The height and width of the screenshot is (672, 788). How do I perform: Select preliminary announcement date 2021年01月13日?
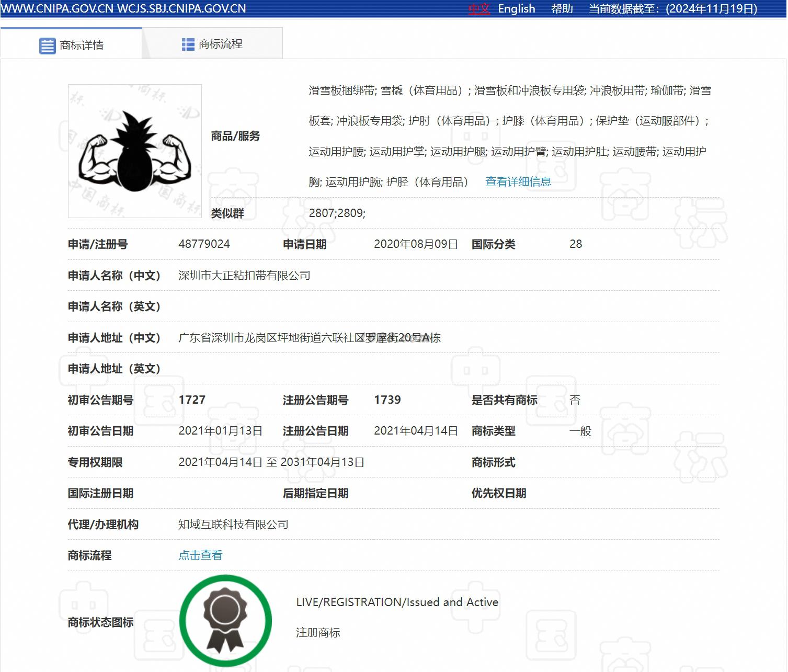[221, 431]
